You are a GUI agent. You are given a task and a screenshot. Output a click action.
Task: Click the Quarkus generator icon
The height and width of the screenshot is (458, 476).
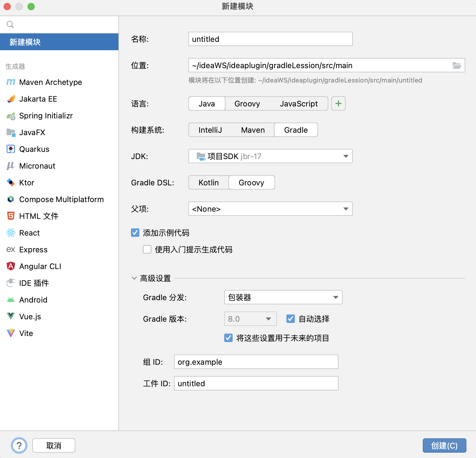pyautogui.click(x=11, y=149)
